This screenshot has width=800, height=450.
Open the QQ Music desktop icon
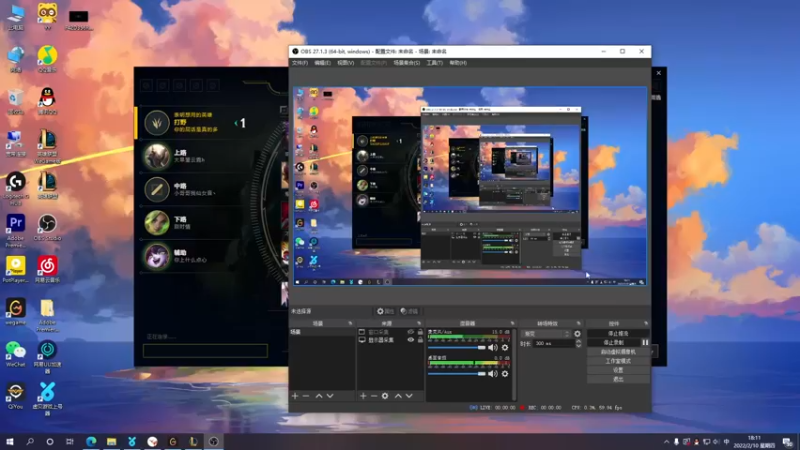(47, 59)
